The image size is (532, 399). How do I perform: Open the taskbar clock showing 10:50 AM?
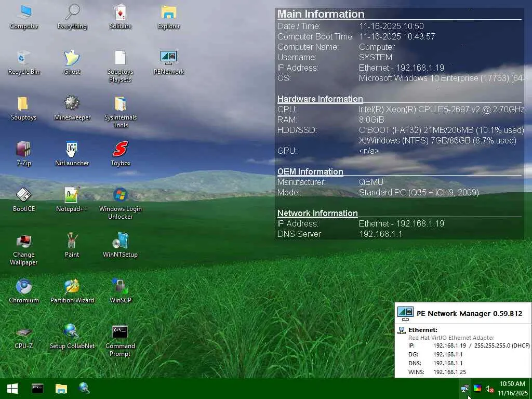[x=512, y=389]
